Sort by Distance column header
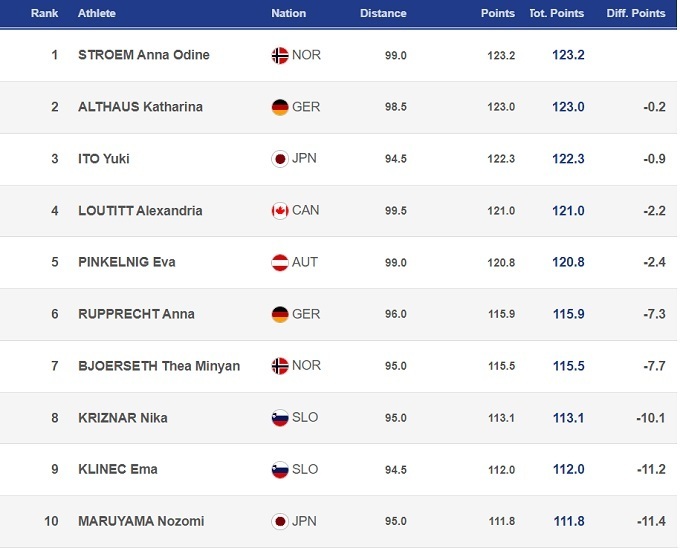The width and height of the screenshot is (680, 548). coord(383,14)
